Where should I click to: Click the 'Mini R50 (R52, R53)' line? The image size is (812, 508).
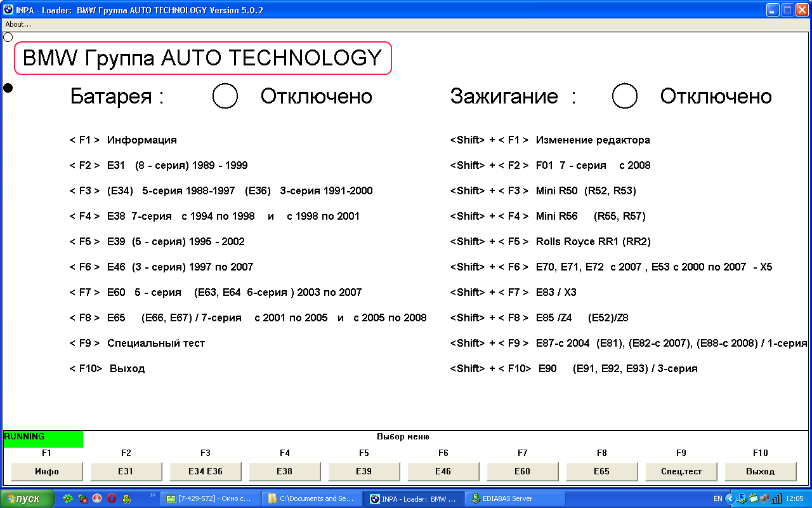coord(543,190)
